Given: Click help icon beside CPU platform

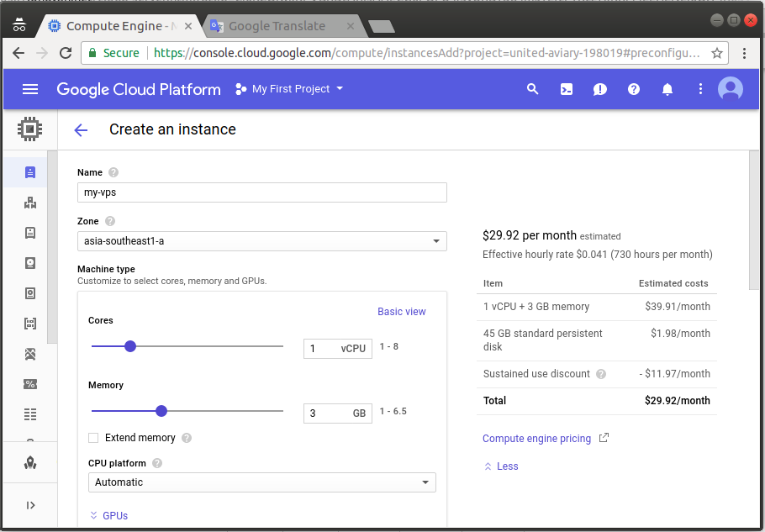Looking at the screenshot, I should tap(157, 463).
